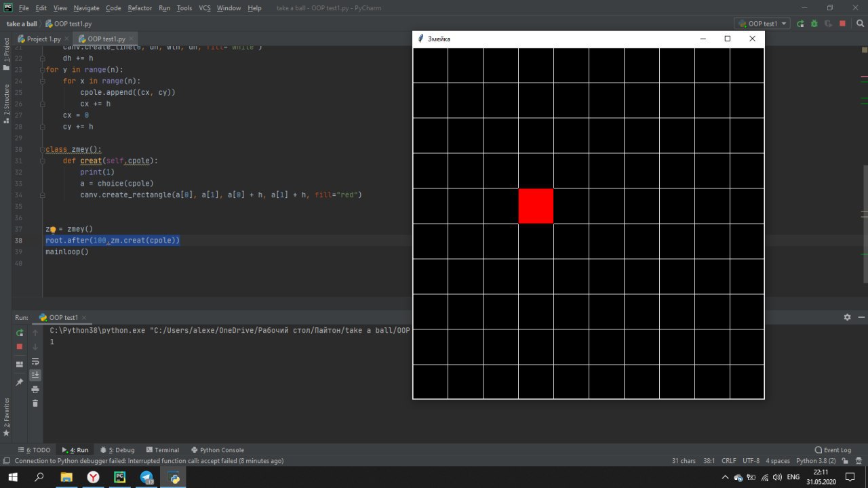868x488 pixels.
Task: Open OOP test1 run configuration dropdown
Action: click(764, 23)
